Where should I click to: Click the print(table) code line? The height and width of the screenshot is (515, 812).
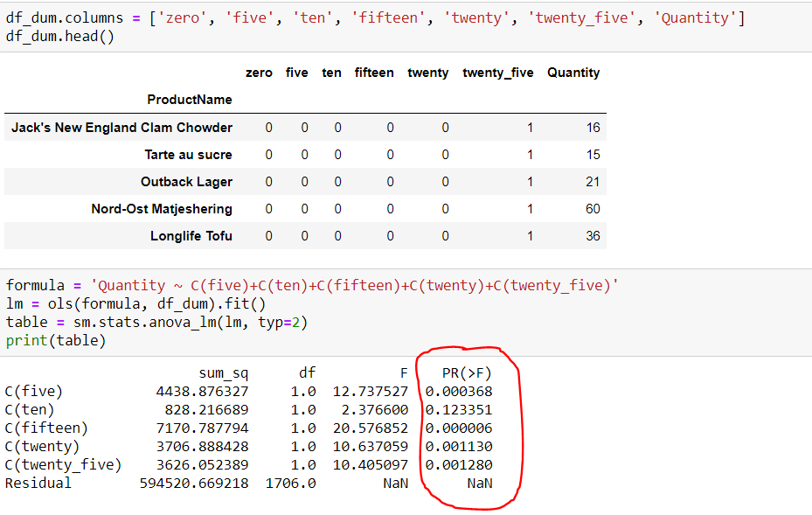point(56,341)
